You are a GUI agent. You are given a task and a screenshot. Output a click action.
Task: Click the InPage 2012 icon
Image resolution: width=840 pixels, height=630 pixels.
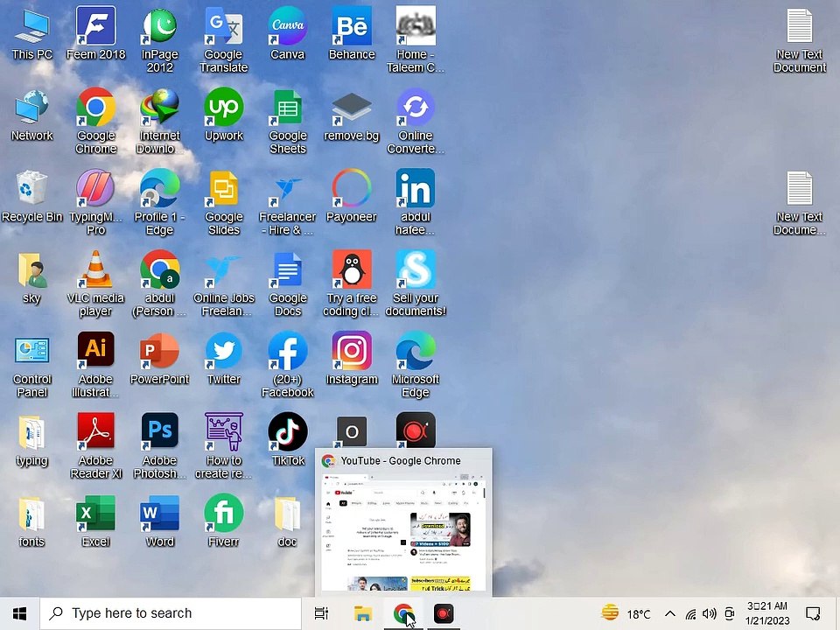coord(159,41)
